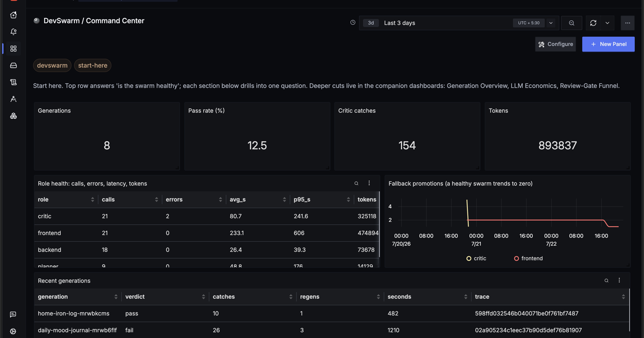Open the Home icon in sidebar
644x338 pixels.
coord(13,15)
